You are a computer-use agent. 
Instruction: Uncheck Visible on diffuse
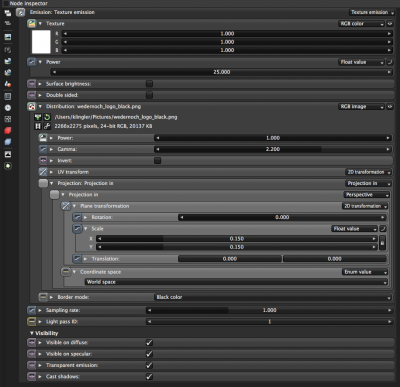[149, 342]
